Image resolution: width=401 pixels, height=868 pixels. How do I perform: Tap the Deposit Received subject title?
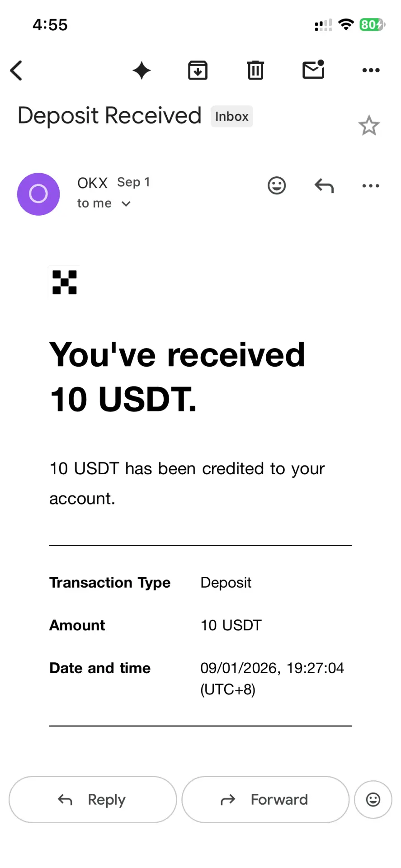[x=109, y=116]
